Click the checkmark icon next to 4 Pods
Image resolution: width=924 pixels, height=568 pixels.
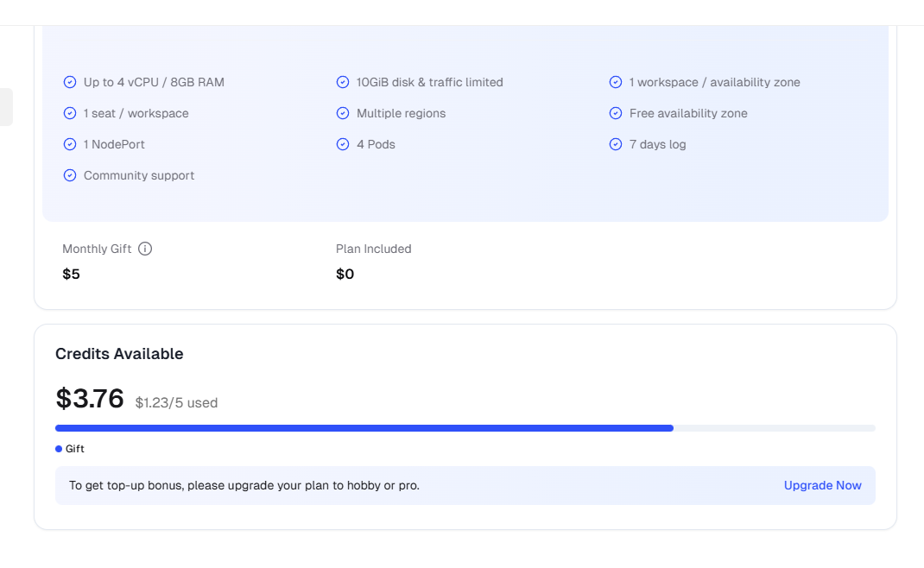pyautogui.click(x=343, y=144)
